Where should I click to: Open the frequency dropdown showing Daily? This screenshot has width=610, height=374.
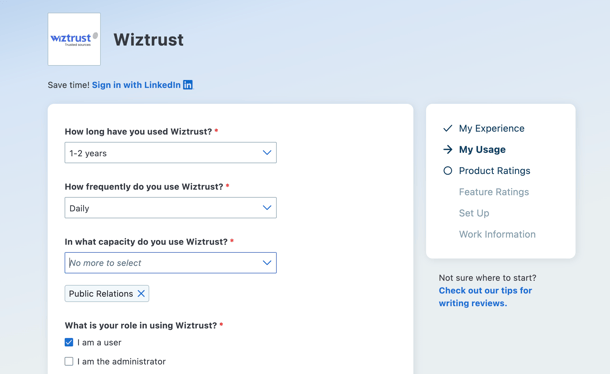170,208
